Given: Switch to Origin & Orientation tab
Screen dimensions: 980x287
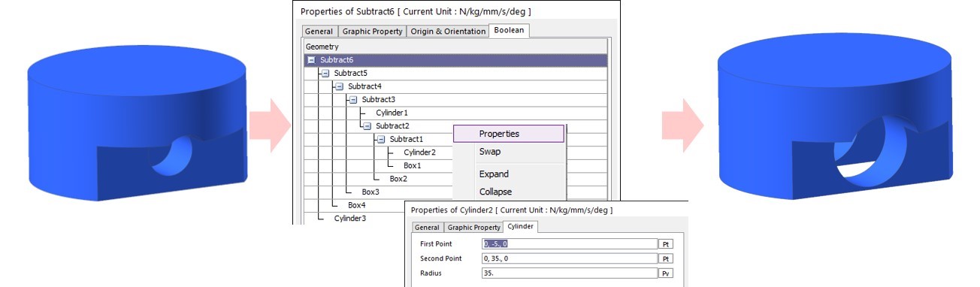Looking at the screenshot, I should pos(448,32).
